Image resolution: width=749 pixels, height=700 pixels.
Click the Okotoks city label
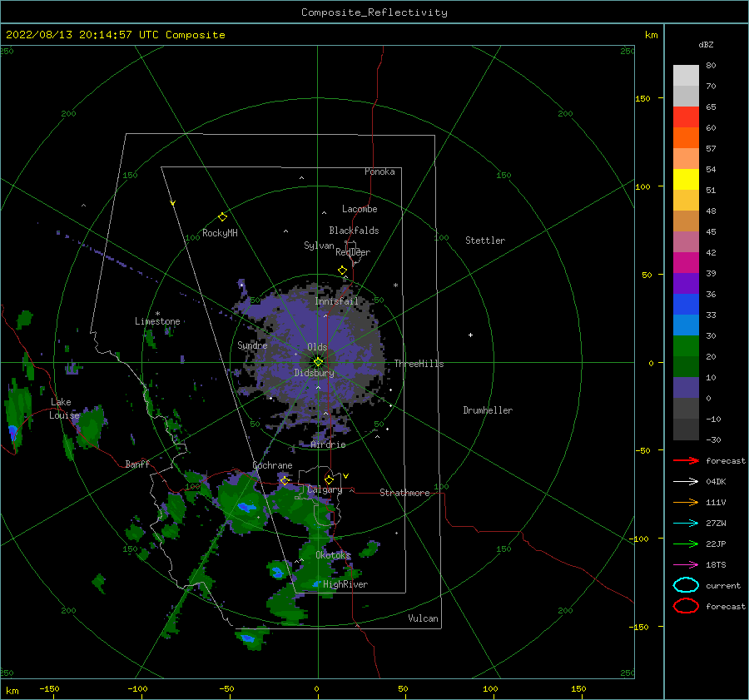point(334,555)
